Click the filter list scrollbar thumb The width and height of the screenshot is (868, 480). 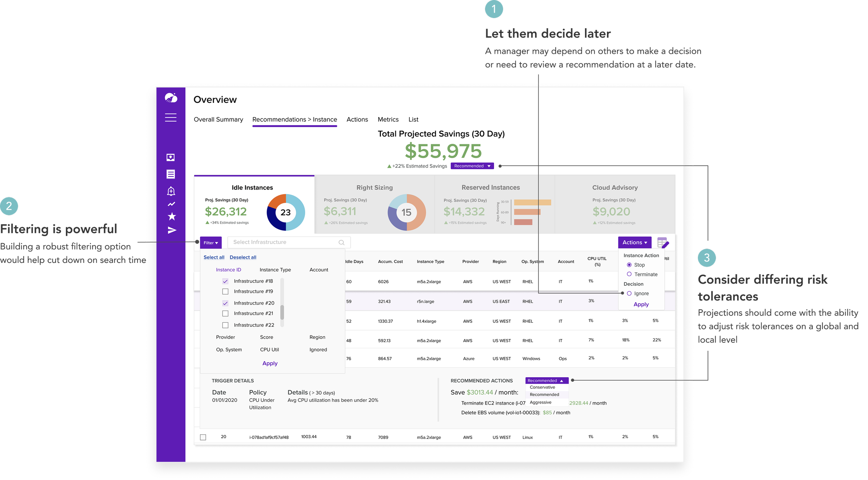coord(282,312)
